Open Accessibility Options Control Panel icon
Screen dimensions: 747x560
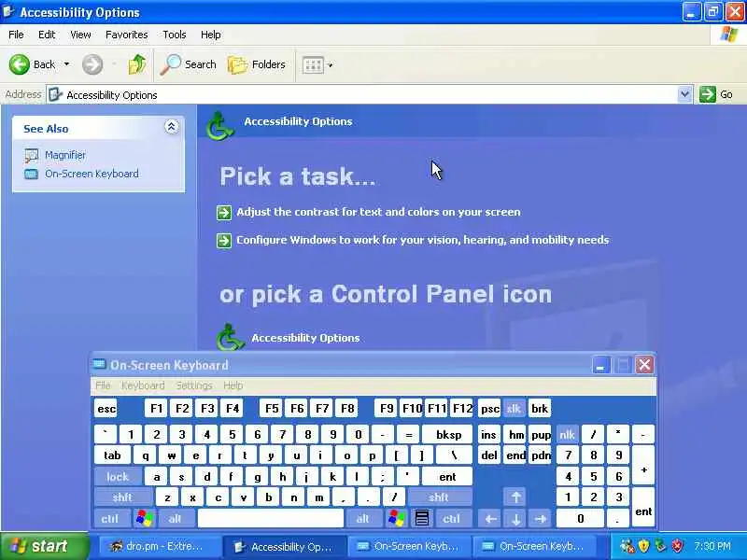(x=231, y=337)
